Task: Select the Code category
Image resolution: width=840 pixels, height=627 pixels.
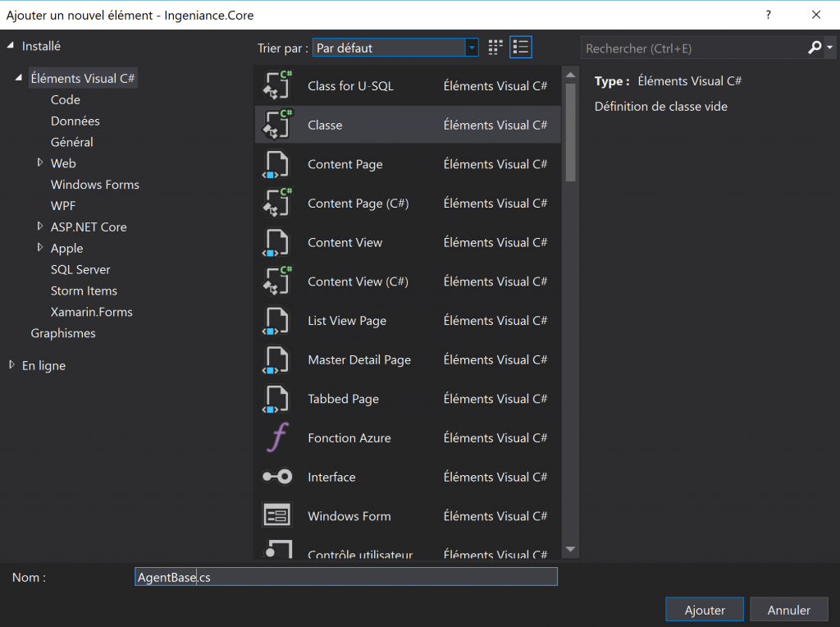Action: (66, 99)
